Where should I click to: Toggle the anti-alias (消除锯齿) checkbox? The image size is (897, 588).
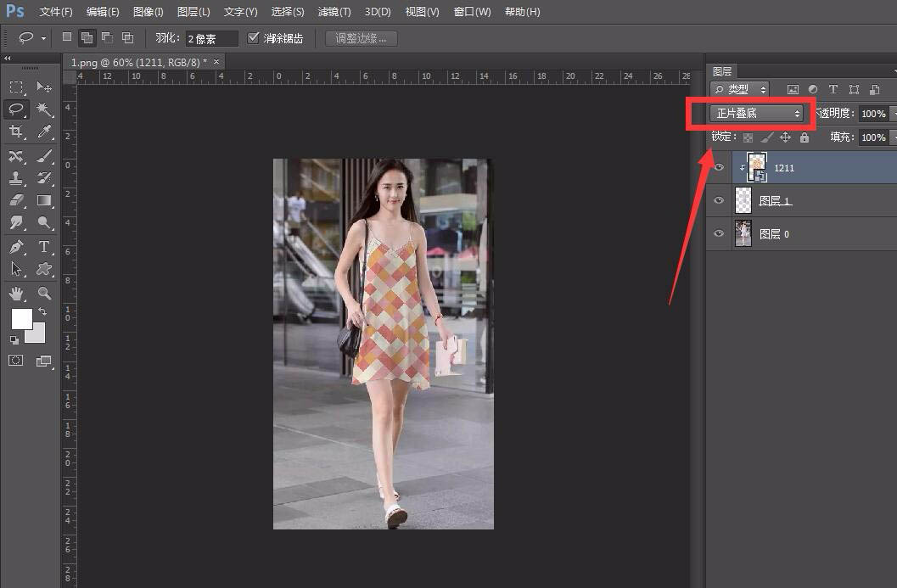click(x=253, y=37)
